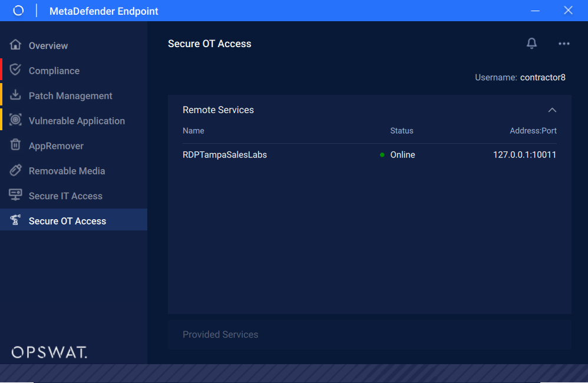Collapse the Remote Services panel chevron
Viewport: 588px width, 383px height.
tap(552, 110)
